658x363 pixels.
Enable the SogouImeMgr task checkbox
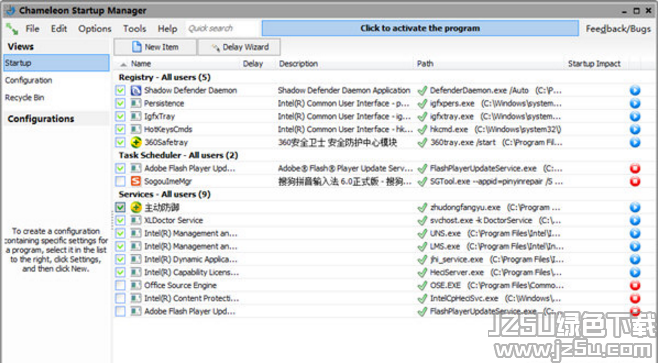[x=120, y=181]
